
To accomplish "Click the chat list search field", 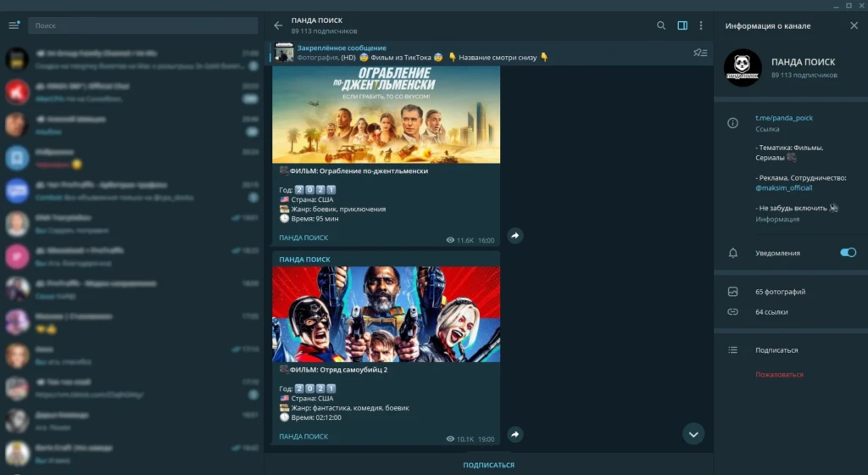I will [142, 25].
